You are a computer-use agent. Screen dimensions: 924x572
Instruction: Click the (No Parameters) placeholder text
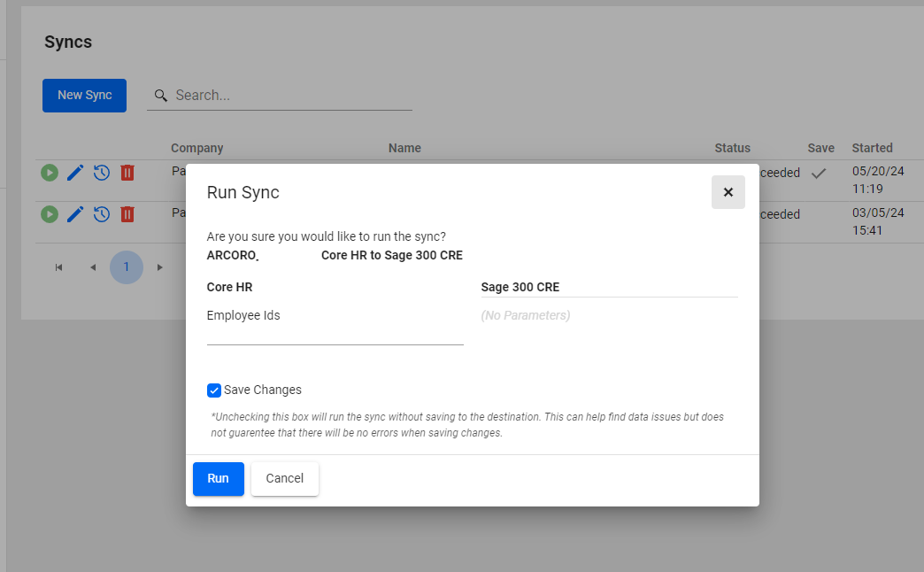(x=525, y=315)
